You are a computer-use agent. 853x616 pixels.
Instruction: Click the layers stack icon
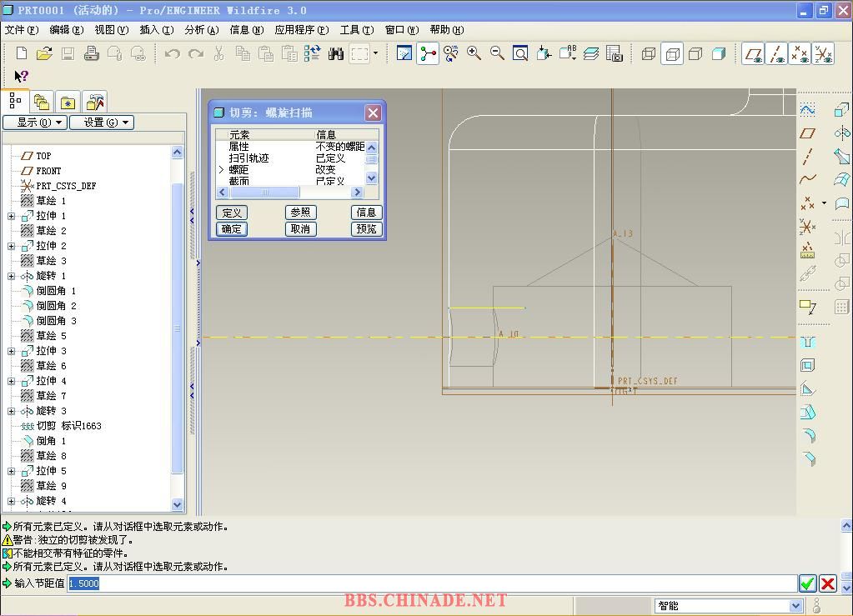coord(591,53)
